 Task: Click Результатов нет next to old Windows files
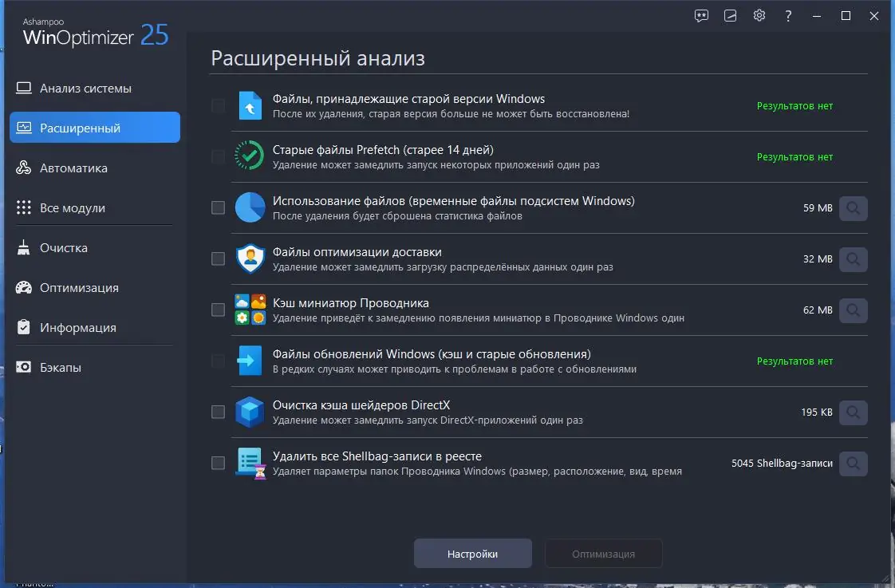point(794,105)
